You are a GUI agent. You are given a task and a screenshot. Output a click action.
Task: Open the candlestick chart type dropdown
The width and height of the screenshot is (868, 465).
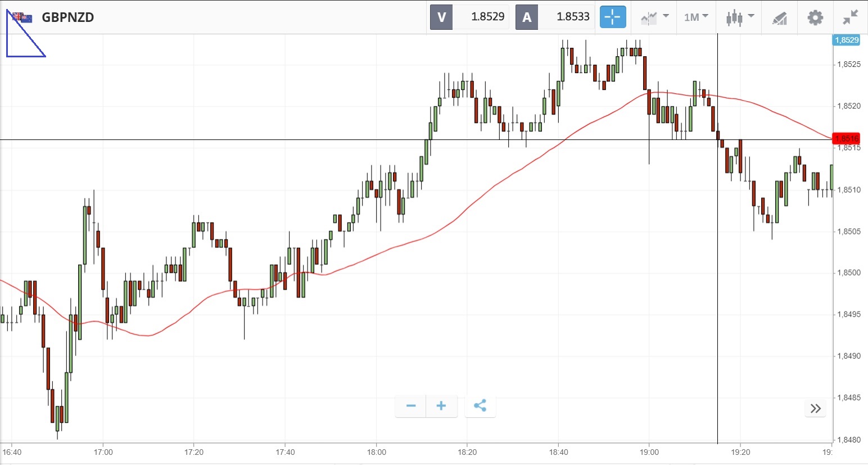pyautogui.click(x=739, y=17)
